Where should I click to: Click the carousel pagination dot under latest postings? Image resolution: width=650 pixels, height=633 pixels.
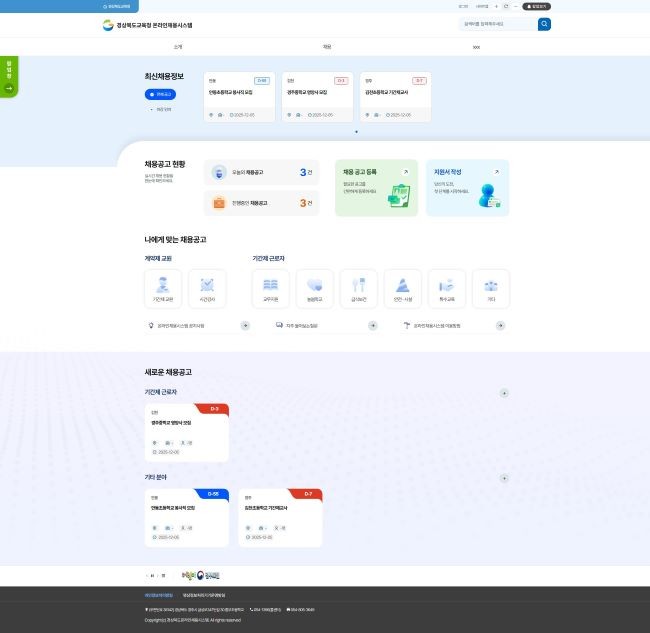(x=356, y=132)
